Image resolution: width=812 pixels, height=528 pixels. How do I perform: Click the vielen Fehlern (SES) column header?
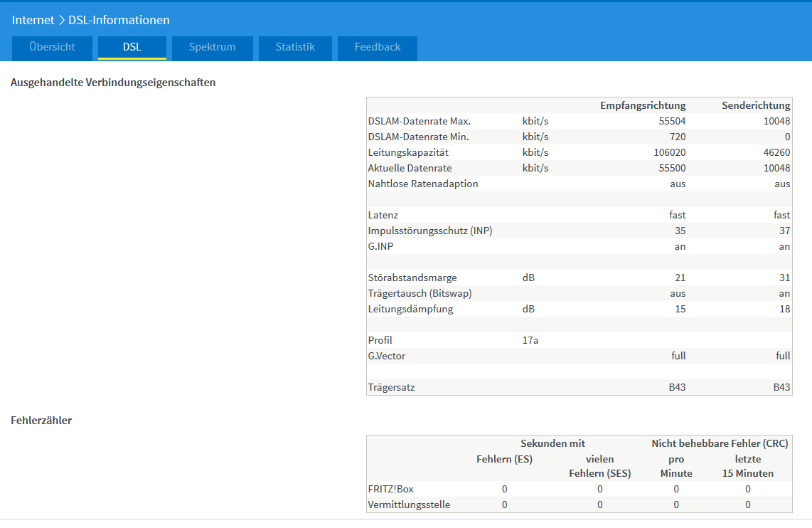pyautogui.click(x=599, y=466)
